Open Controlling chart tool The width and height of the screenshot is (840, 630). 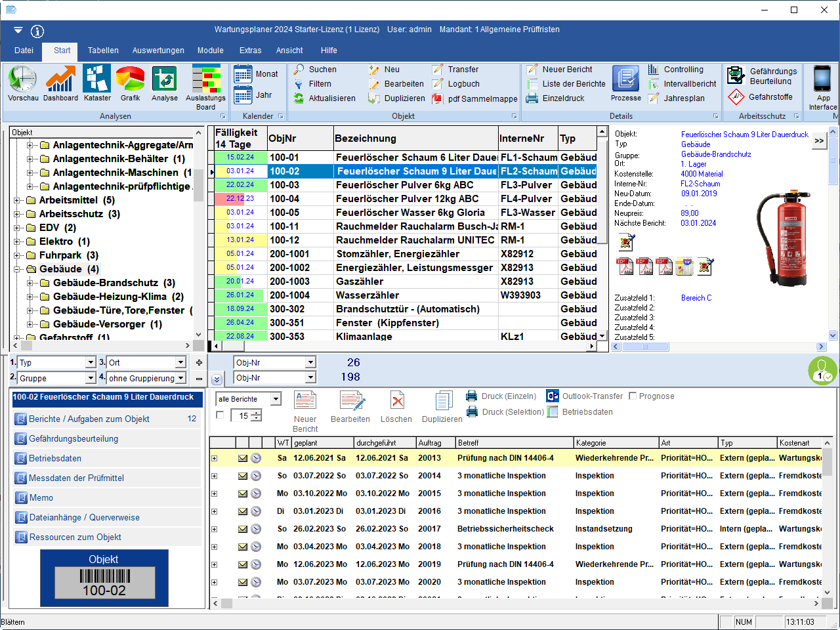coord(675,69)
